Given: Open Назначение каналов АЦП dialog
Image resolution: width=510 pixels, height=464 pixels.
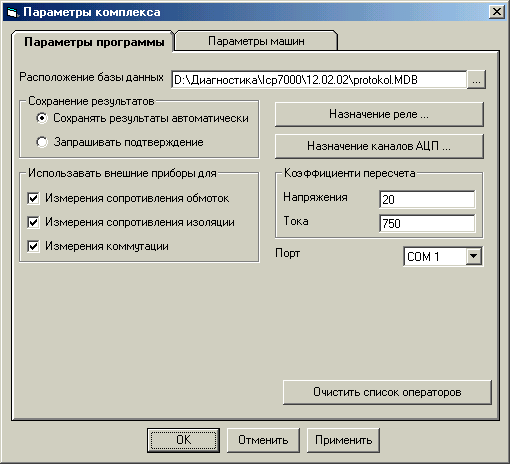Looking at the screenshot, I should (379, 146).
